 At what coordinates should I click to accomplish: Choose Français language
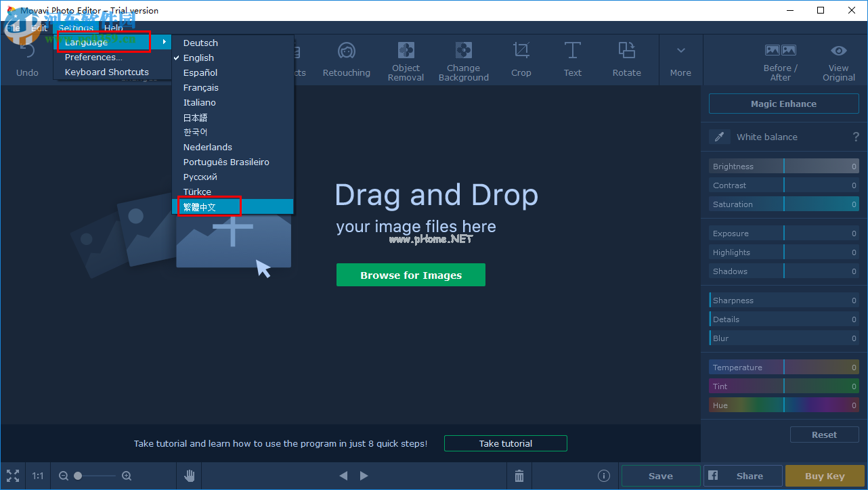233,87
